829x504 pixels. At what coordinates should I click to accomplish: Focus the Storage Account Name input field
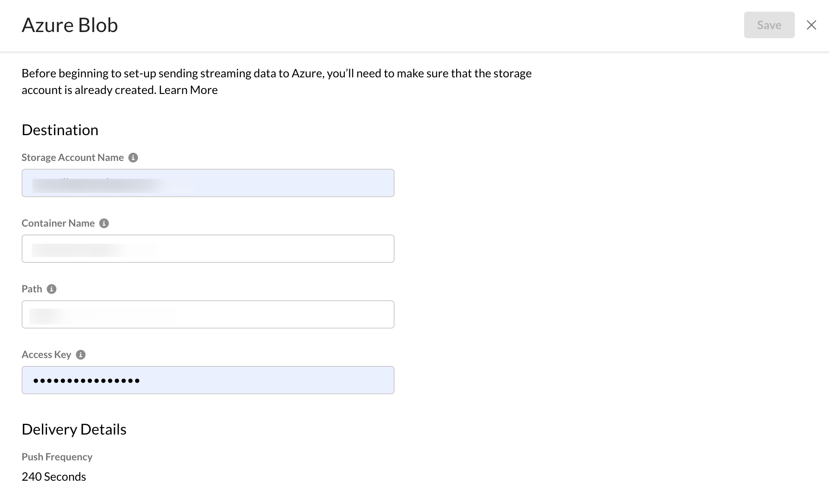tap(208, 183)
